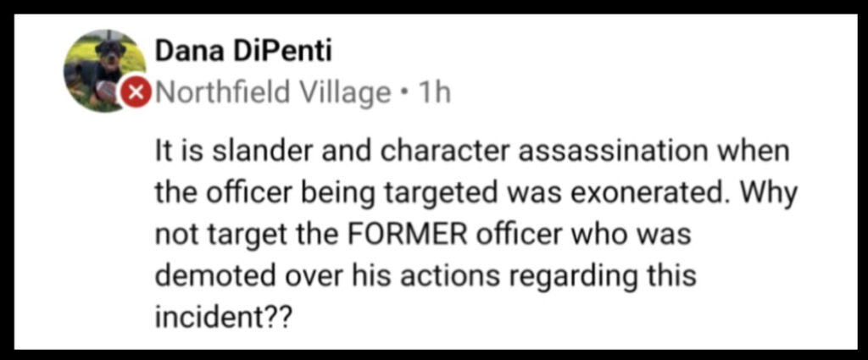The image size is (868, 360).
Task: Open Dana DiPenti's profile picture
Action: coord(106,71)
